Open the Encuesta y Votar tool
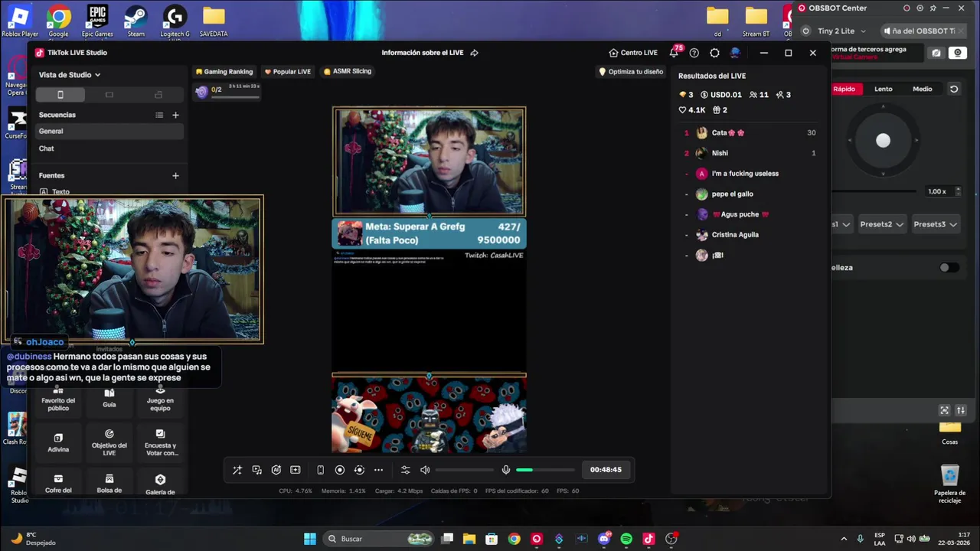 tap(160, 443)
